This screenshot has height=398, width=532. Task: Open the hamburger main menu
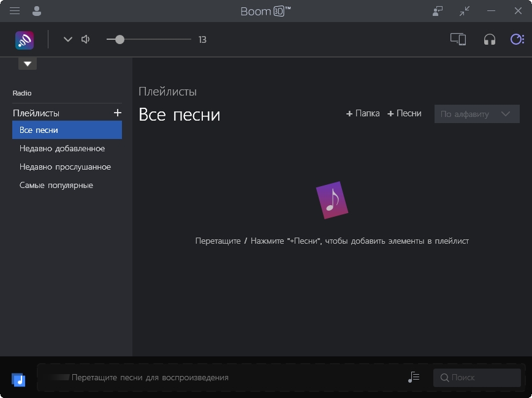coord(15,11)
